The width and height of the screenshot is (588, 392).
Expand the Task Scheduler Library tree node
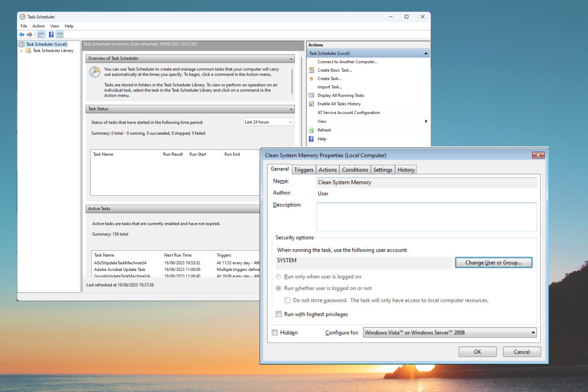21,51
